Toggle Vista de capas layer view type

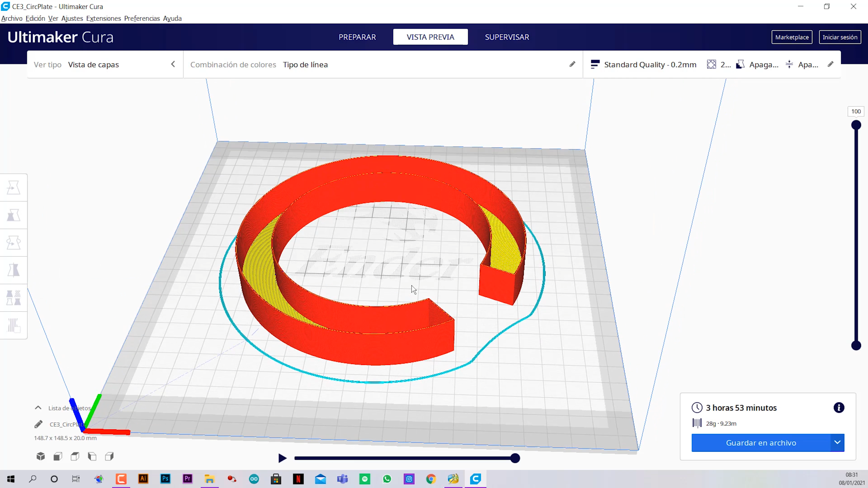(94, 64)
